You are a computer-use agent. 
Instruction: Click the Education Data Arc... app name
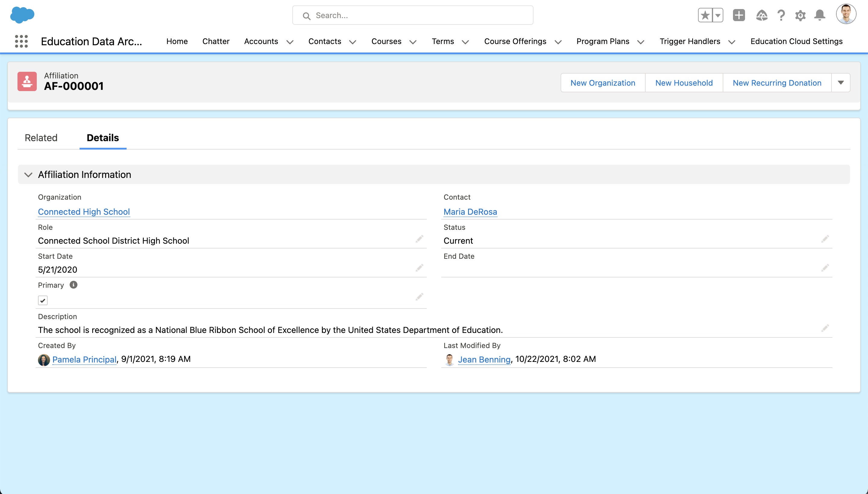coord(92,41)
